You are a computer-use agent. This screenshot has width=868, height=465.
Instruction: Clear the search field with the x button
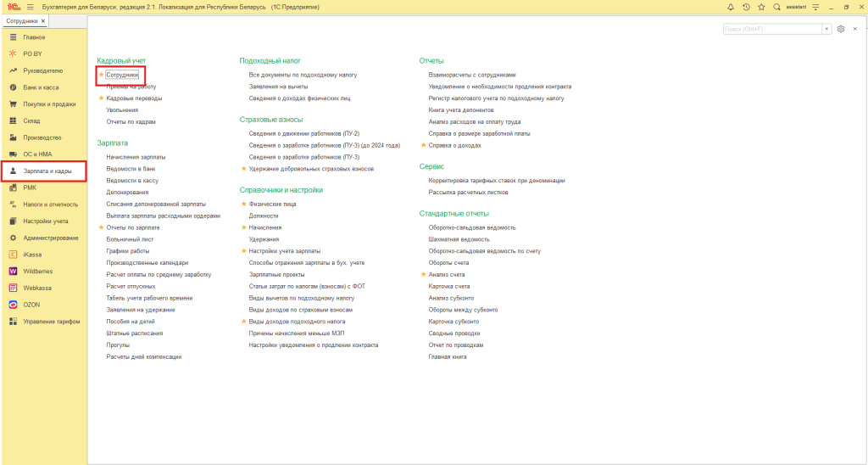click(826, 29)
